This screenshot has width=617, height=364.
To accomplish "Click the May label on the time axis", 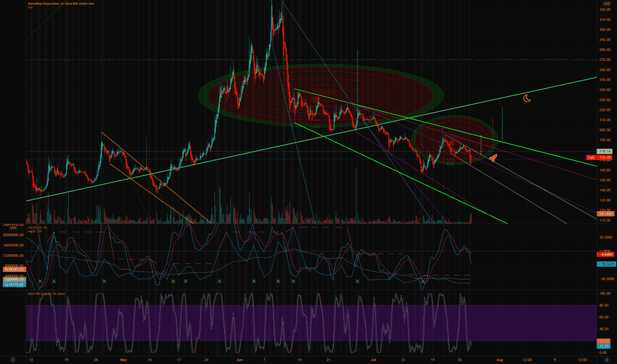I will click(x=124, y=359).
